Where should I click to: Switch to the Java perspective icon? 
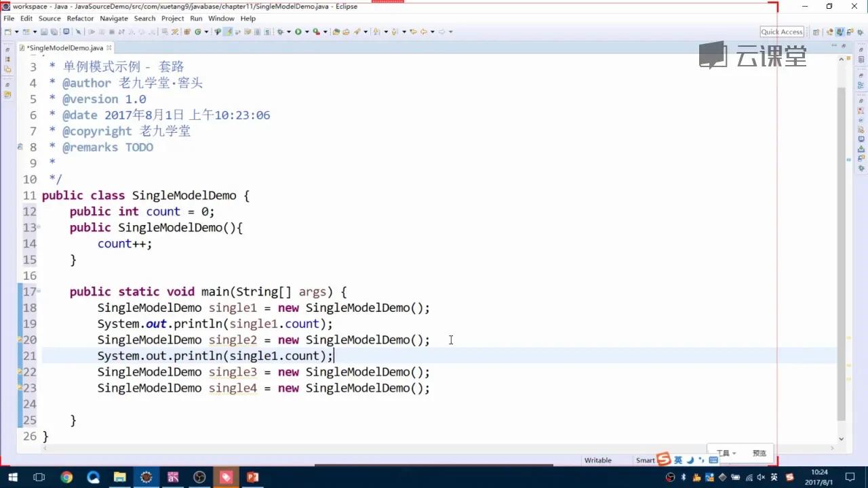pyautogui.click(x=839, y=31)
